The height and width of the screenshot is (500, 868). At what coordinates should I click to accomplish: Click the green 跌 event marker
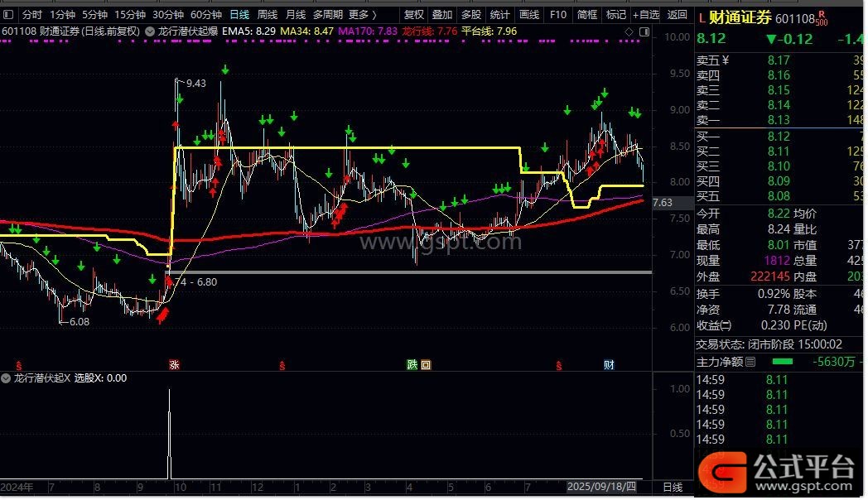tap(411, 365)
